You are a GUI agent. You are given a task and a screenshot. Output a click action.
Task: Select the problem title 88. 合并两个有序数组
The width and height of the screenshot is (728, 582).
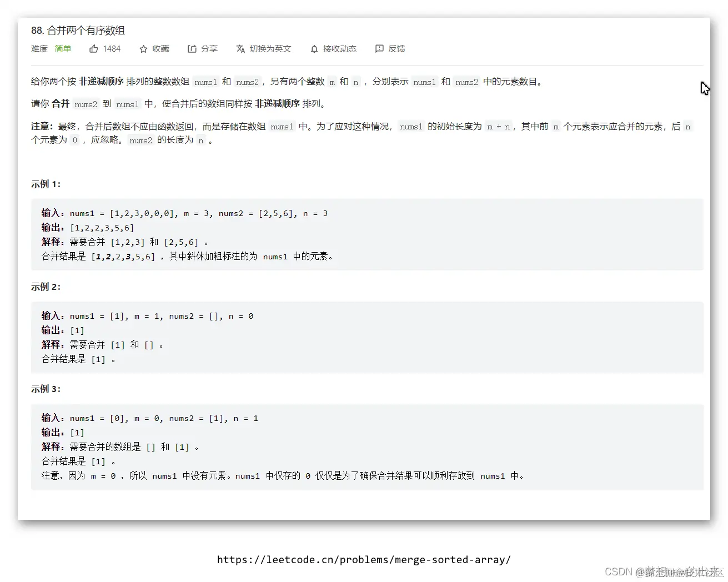78,31
